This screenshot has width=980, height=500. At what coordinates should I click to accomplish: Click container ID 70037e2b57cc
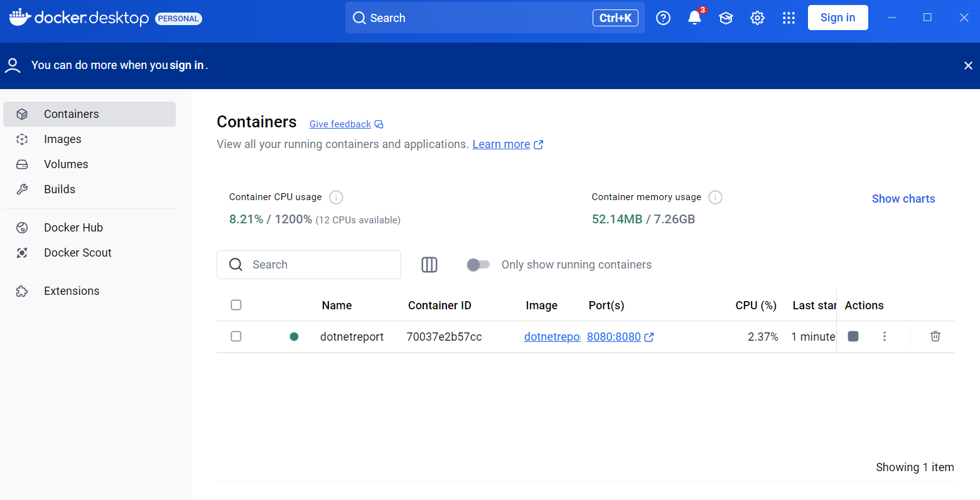click(x=444, y=337)
